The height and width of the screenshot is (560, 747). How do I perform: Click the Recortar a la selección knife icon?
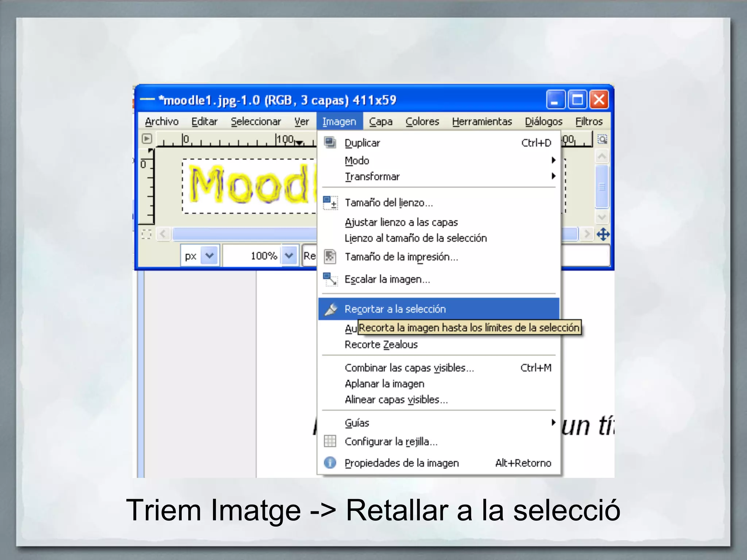point(331,309)
